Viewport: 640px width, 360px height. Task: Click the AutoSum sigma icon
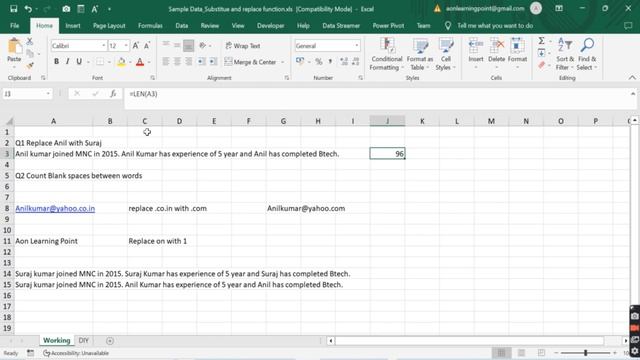point(541,41)
